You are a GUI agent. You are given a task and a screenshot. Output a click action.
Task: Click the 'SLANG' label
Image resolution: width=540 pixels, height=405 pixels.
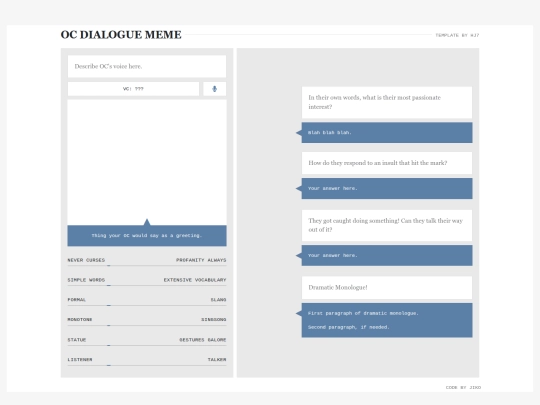click(218, 300)
